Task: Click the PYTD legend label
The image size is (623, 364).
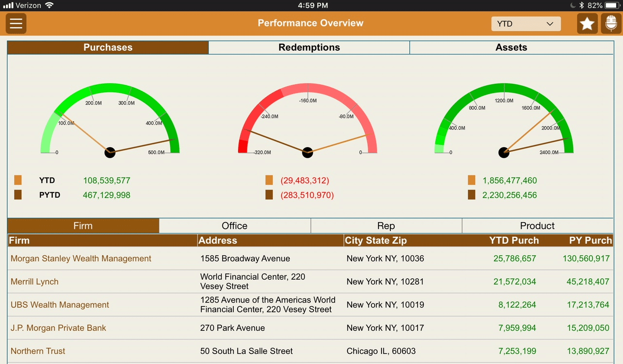Action: (x=50, y=195)
